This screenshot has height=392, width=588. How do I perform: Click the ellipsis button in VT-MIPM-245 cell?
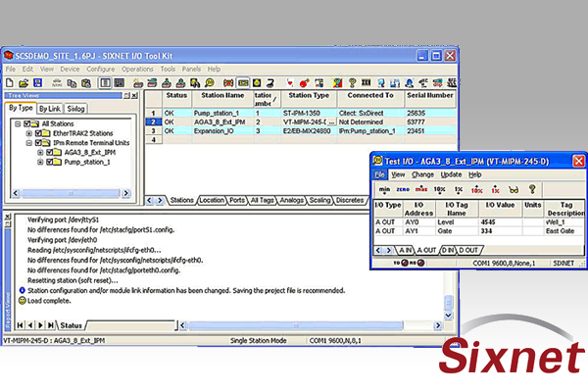point(331,122)
